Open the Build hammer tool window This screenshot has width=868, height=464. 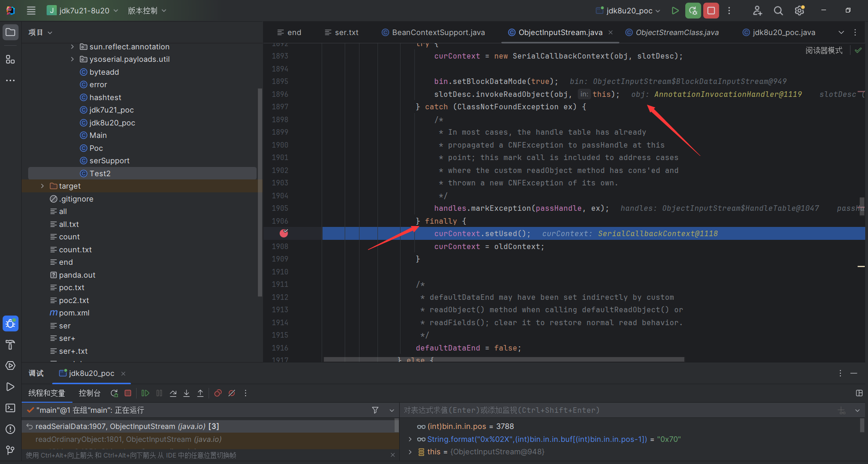coord(10,345)
